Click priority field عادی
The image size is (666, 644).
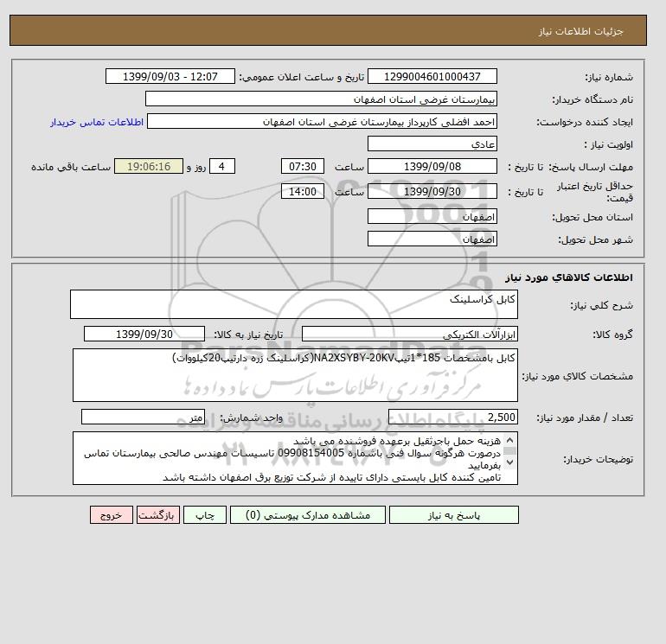(x=432, y=143)
